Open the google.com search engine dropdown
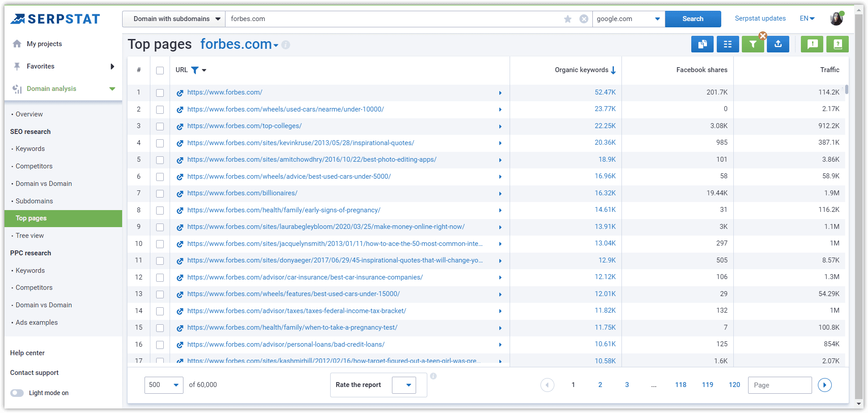The image size is (868, 413). (x=629, y=19)
